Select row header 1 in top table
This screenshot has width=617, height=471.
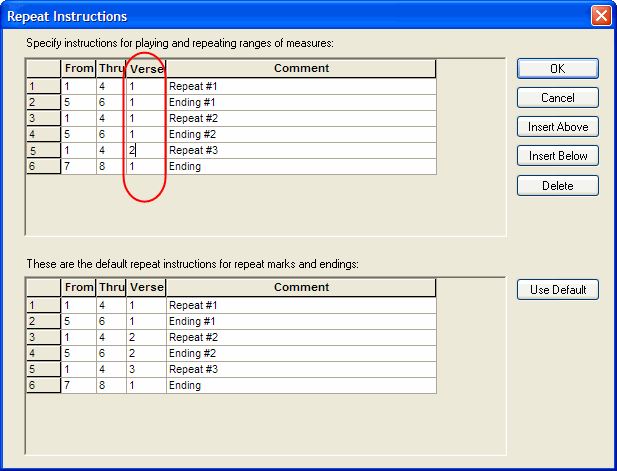point(43,86)
